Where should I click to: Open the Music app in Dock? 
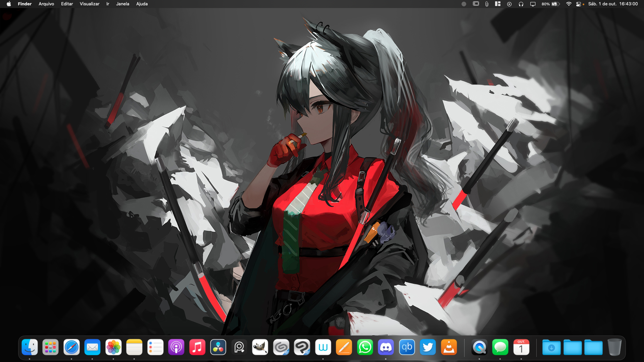[x=197, y=347]
